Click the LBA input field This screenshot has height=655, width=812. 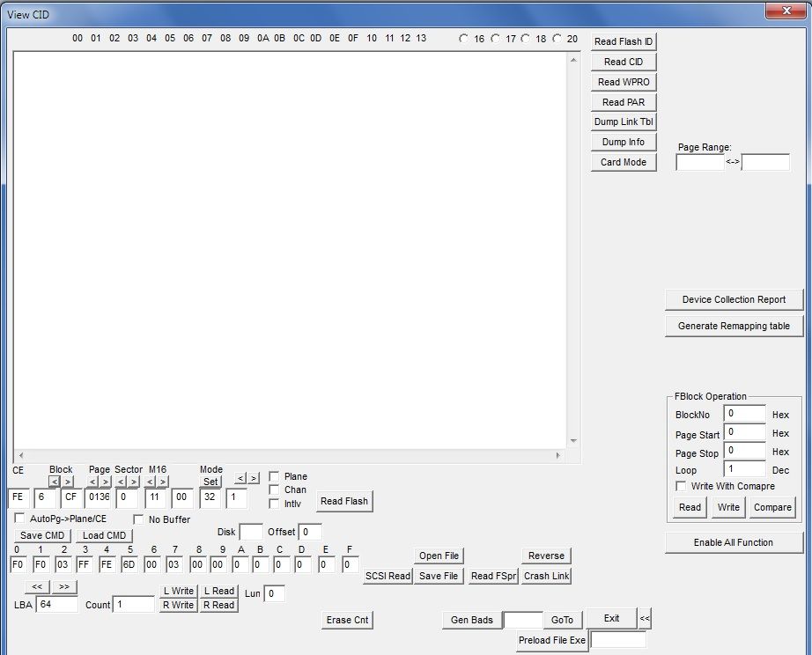click(x=57, y=604)
